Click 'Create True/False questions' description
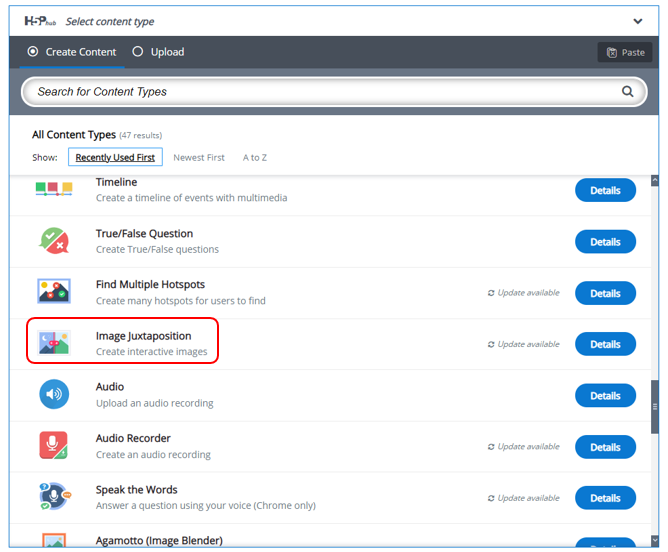Viewport: 668px width, 552px height. (157, 250)
